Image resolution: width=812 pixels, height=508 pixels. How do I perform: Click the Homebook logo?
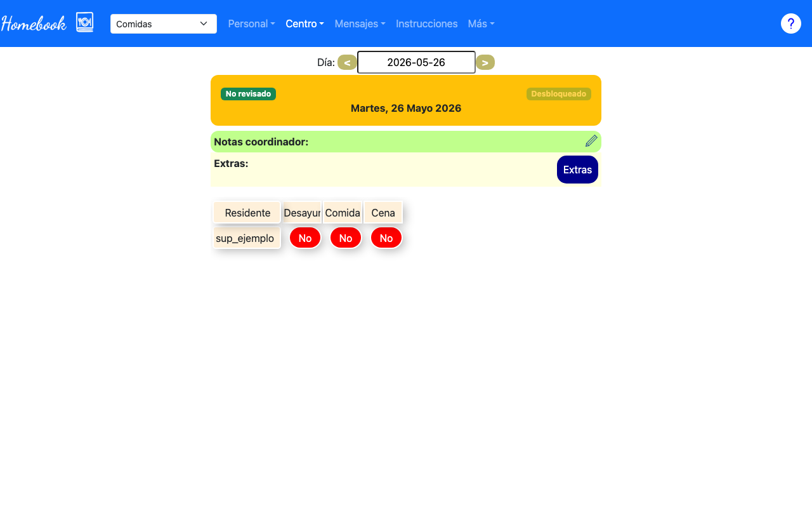[x=34, y=23]
